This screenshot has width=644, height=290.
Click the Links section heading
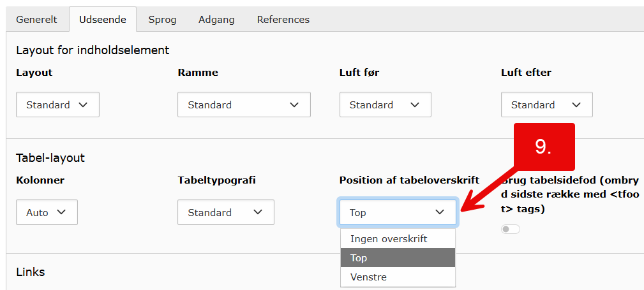point(30,272)
